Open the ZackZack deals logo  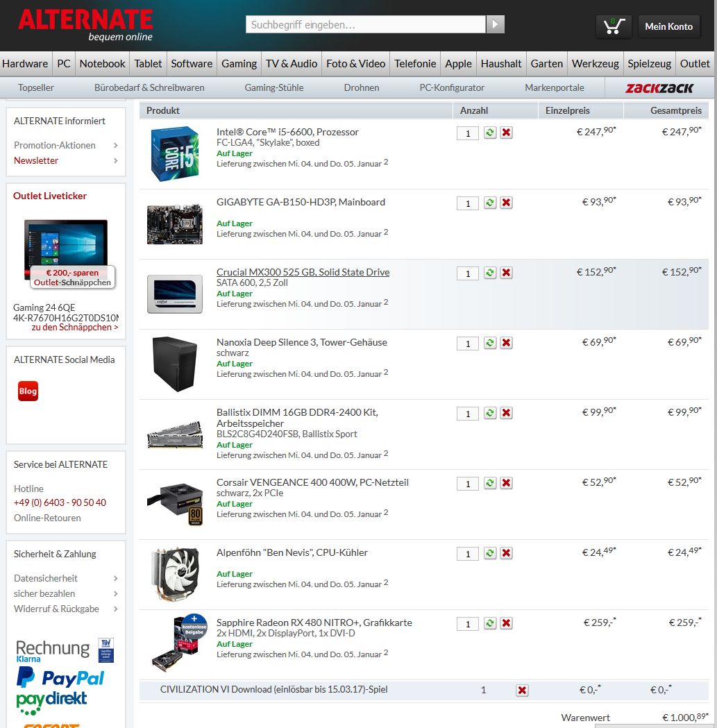[x=659, y=87]
